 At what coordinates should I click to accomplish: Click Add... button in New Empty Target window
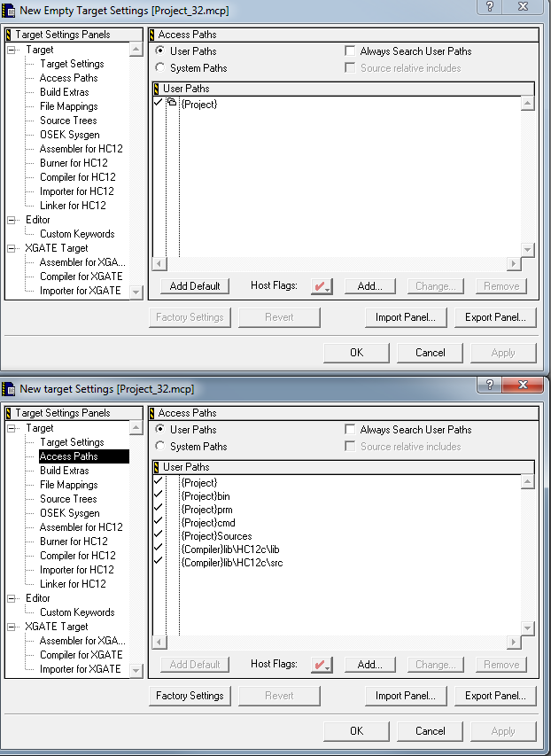point(369,286)
